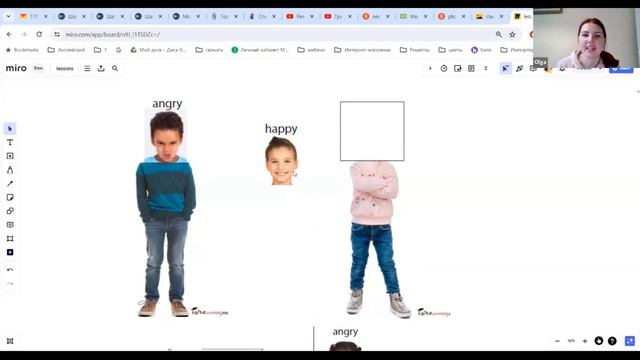Viewport: 640px width, 360px height.
Task: Select the sticky note tool
Action: (x=10, y=198)
